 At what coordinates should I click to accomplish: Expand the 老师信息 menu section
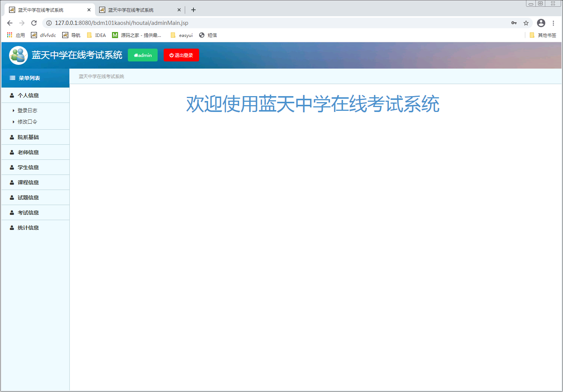coord(35,152)
